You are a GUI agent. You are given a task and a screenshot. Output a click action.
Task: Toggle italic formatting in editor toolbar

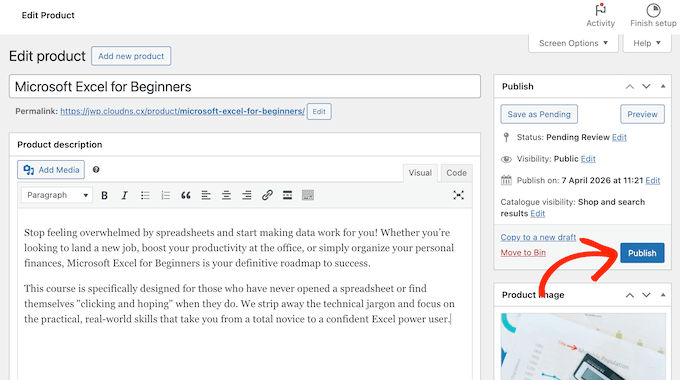coord(124,195)
